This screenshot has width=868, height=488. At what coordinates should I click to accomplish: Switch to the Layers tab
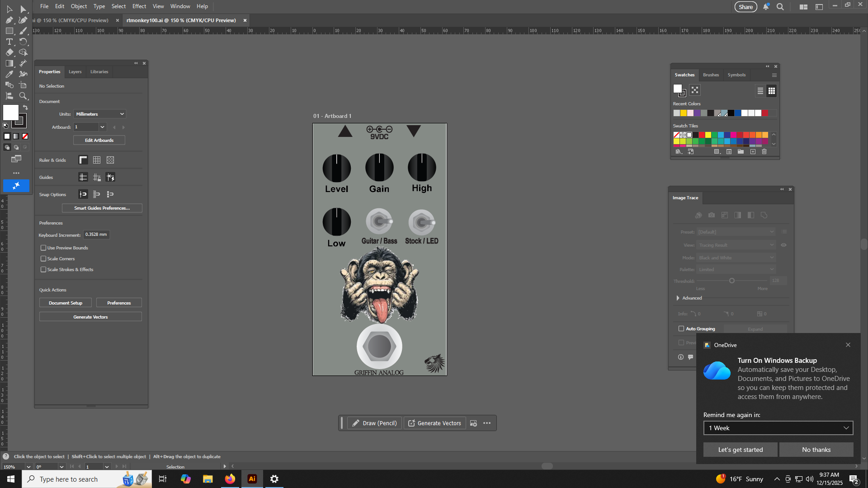[75, 72]
